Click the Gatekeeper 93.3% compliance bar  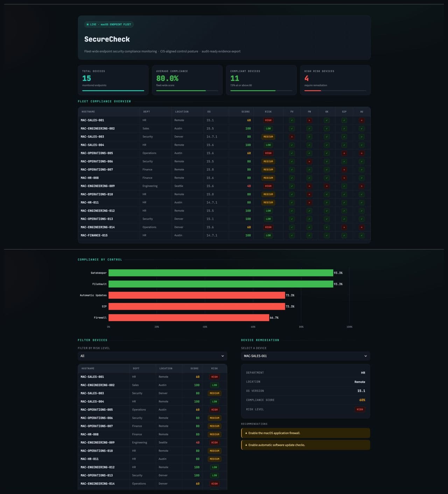tap(221, 273)
